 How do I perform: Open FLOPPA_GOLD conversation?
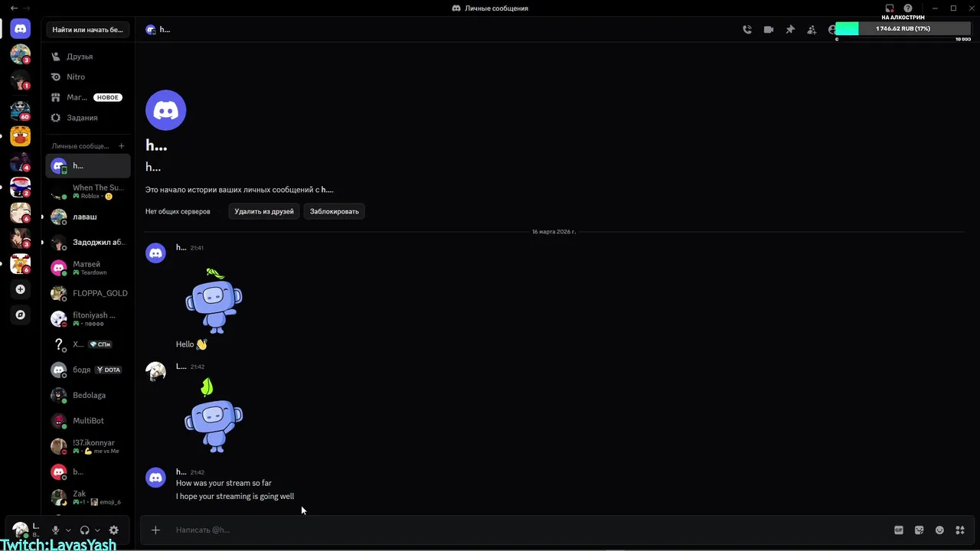(88, 293)
